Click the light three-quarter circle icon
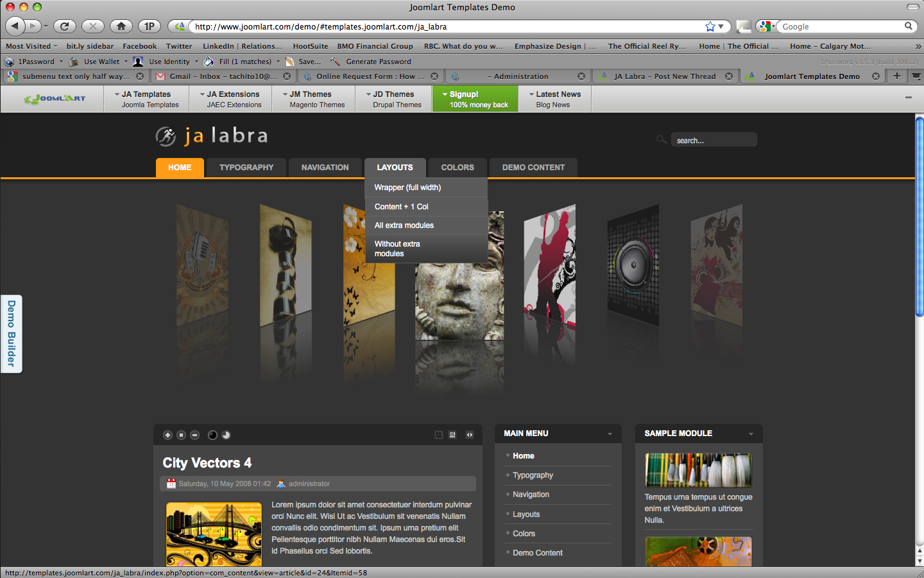The height and width of the screenshot is (578, 924). 226,435
